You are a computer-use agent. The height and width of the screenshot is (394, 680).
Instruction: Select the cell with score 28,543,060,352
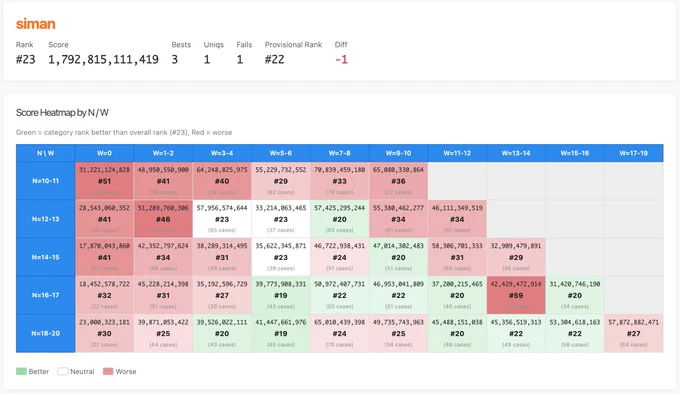(x=105, y=219)
